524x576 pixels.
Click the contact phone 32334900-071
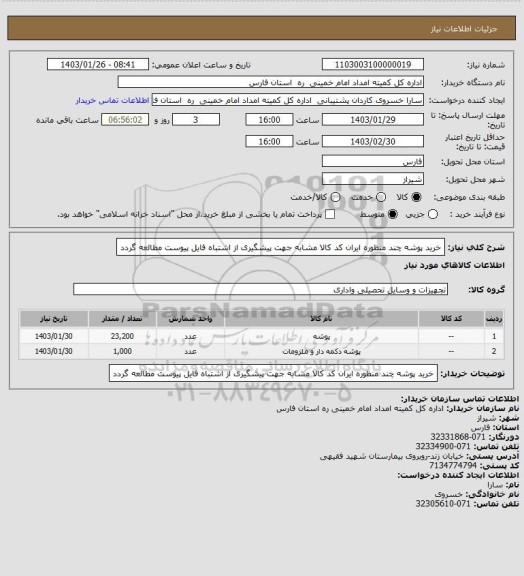(x=443, y=446)
